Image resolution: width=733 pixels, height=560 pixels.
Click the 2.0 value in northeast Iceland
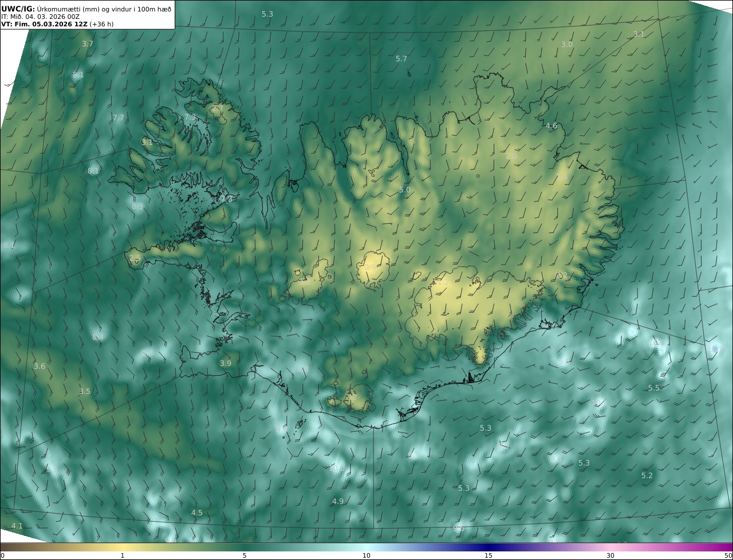tap(511, 156)
